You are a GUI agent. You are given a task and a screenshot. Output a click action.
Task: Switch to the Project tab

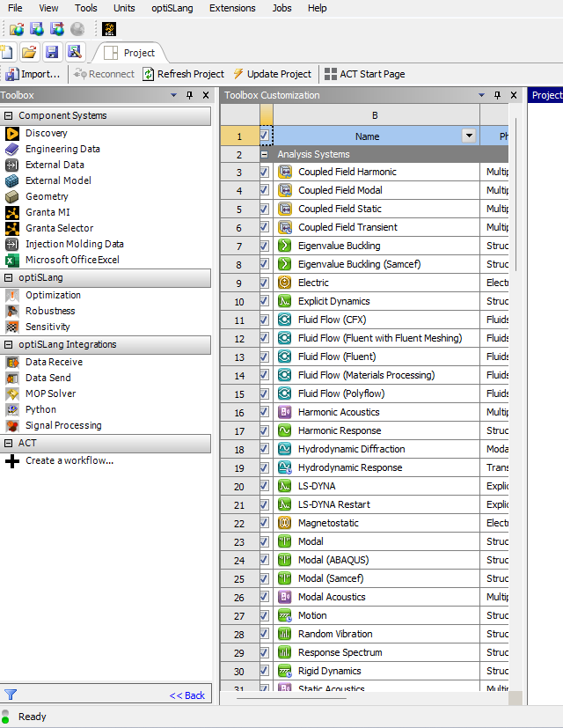(x=129, y=53)
